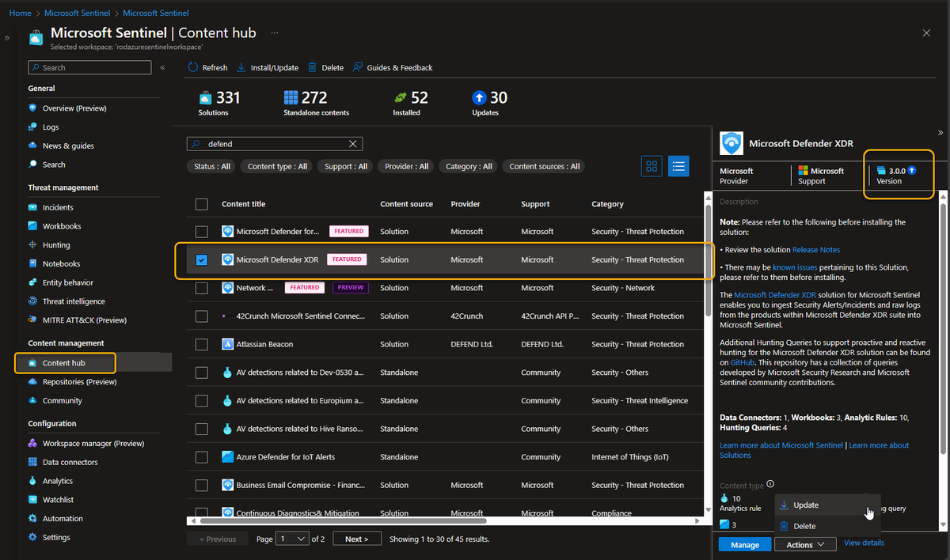Click the Next page button
Viewport: 950px width, 560px height.
tap(356, 539)
